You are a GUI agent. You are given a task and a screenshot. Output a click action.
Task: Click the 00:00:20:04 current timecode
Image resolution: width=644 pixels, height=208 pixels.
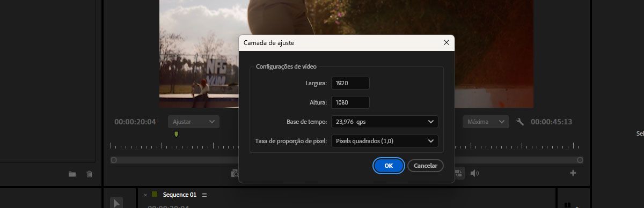[135, 122]
